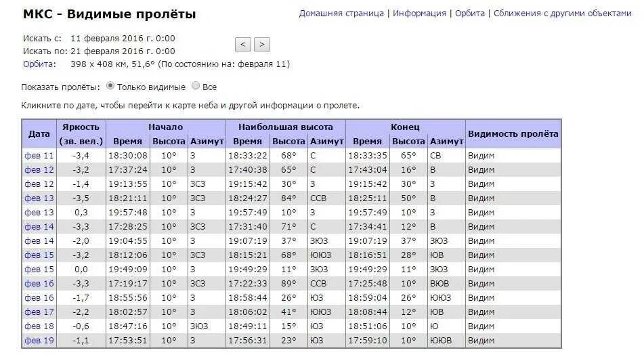Screen dimensions: 644x363
Task: Click end altitude value 50°
Action: point(408,198)
